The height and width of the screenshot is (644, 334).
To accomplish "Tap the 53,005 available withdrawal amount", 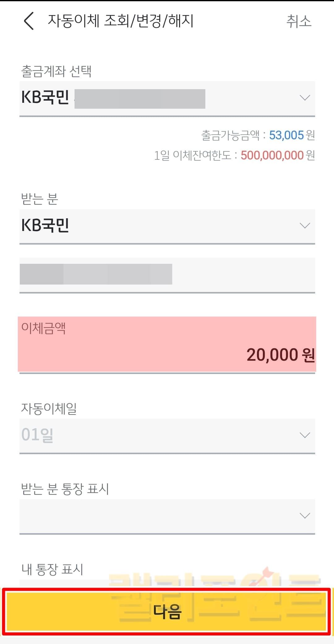I will [x=286, y=135].
